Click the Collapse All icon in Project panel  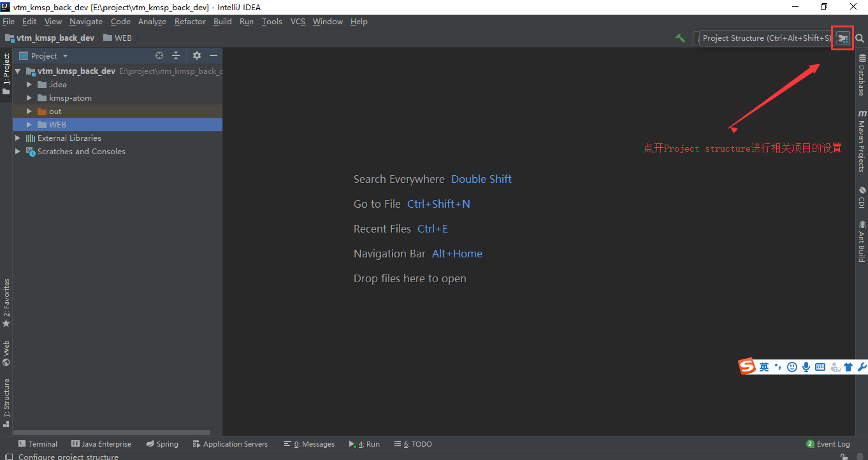tap(177, 56)
